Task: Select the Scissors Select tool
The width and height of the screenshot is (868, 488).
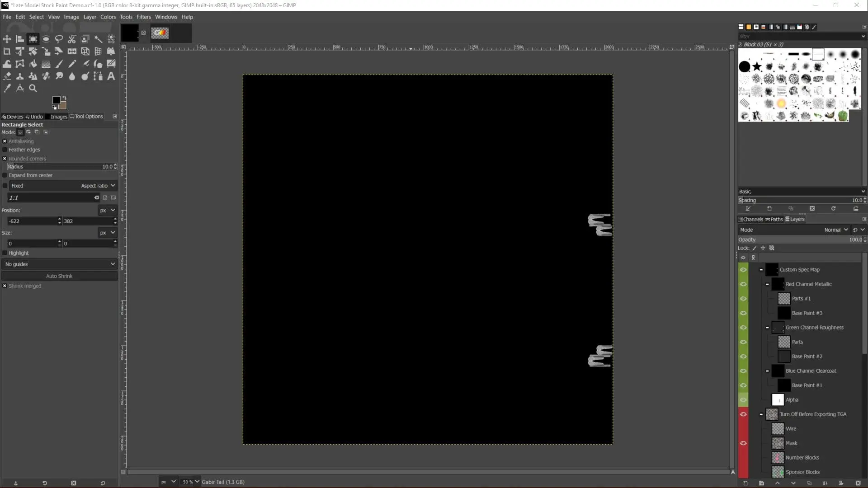Action: pos(72,39)
